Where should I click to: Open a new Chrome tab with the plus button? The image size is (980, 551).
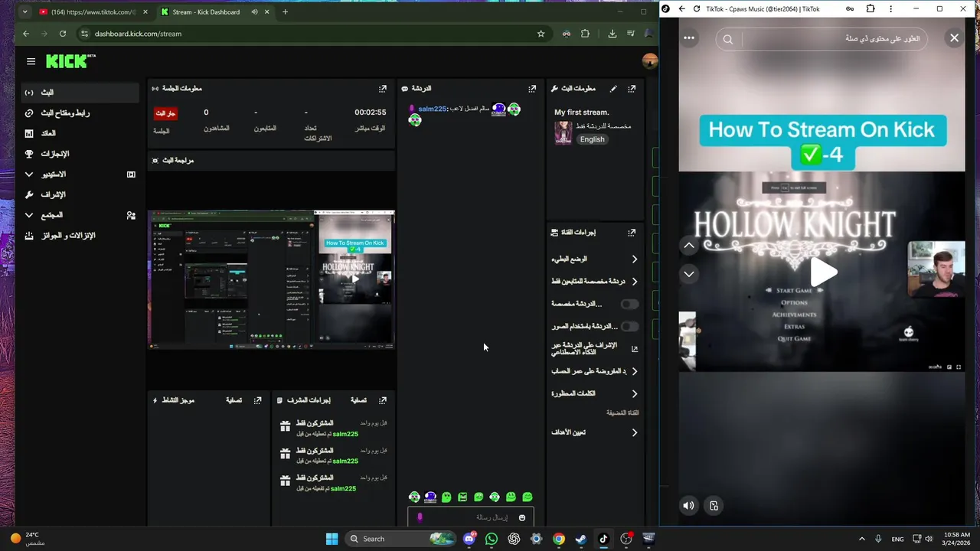[285, 11]
